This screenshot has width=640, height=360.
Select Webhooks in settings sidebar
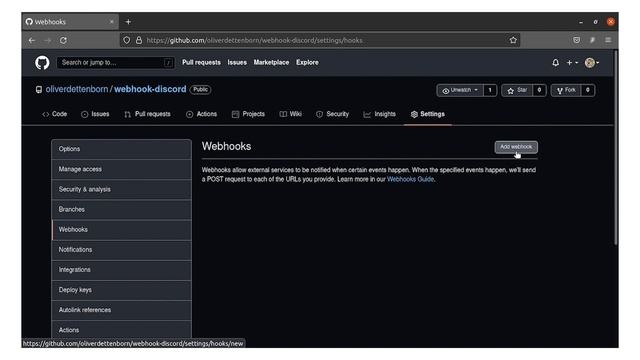(122, 230)
